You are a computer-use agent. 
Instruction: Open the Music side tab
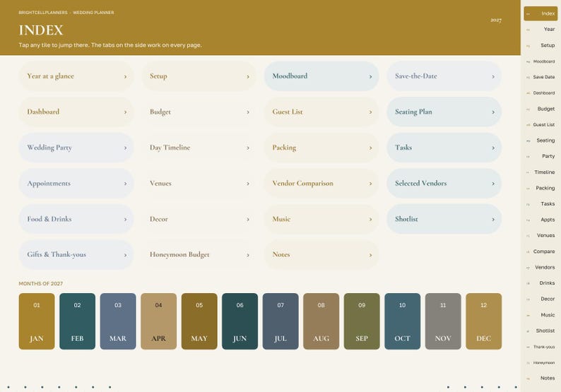pyautogui.click(x=541, y=315)
